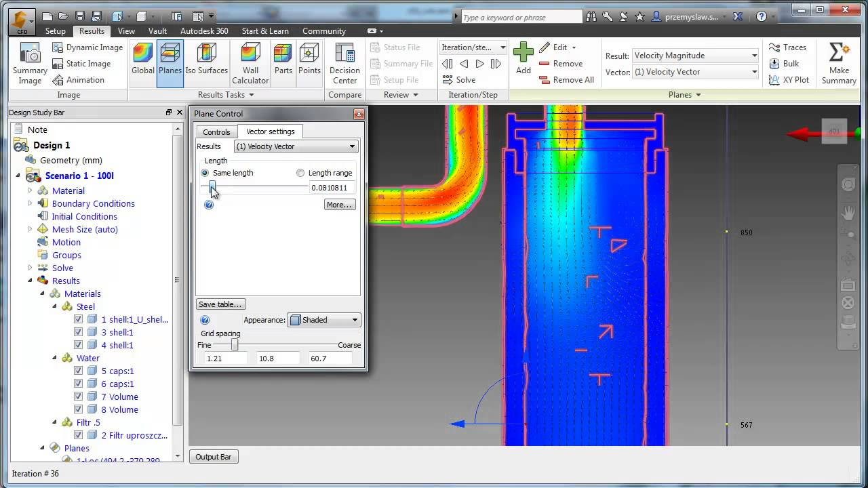Screen dimensions: 868x488
Task: Click the Save table button
Action: [220, 304]
